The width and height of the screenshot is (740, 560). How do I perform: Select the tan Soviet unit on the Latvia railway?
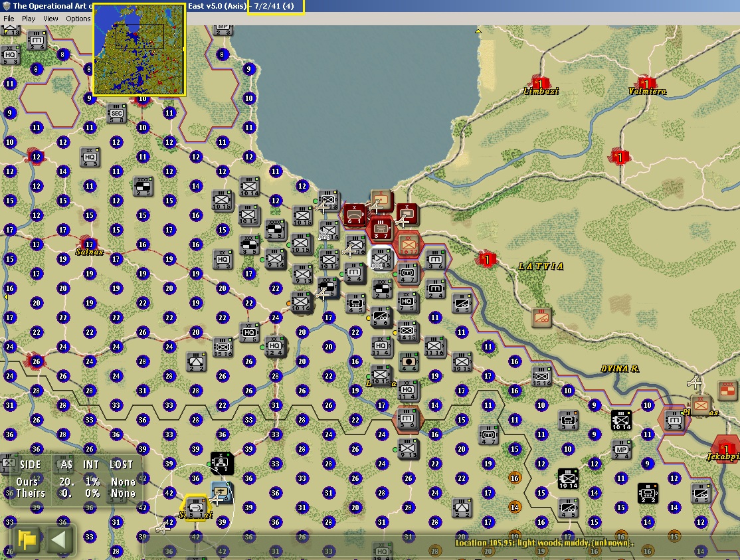pos(541,318)
